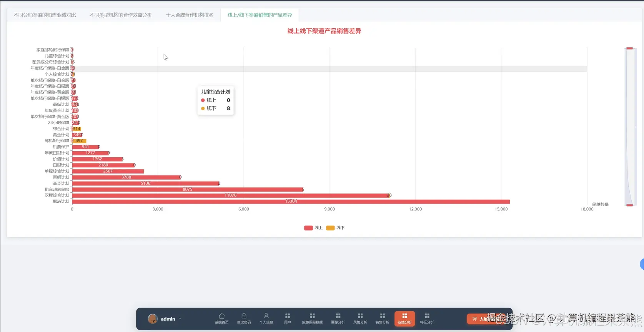Click the 年度旅行保障-白金版 axis label
This screenshot has width=644, height=332.
(50, 68)
